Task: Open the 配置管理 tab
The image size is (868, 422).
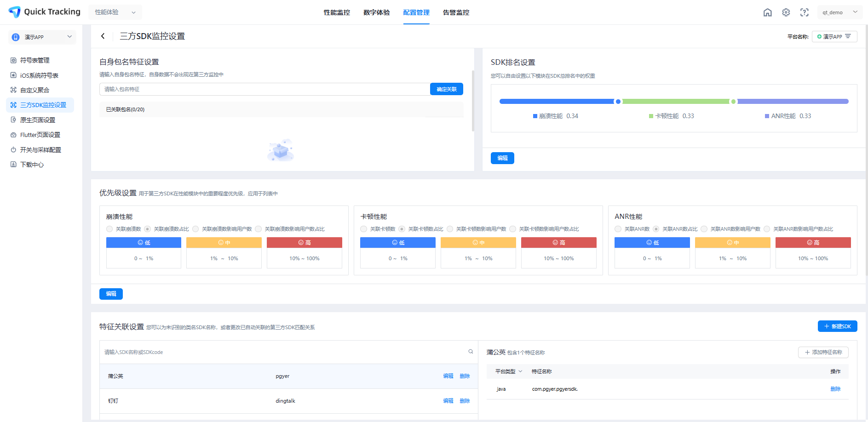Action: [x=416, y=12]
